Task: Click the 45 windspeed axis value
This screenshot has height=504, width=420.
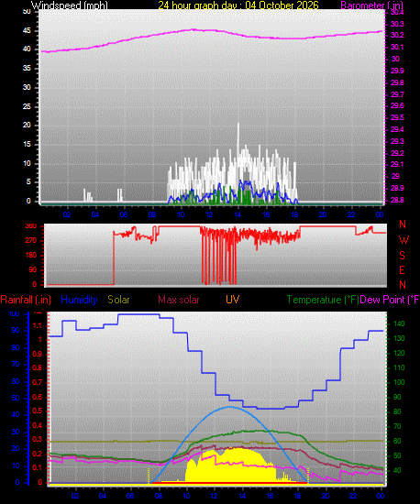Action: 27,30
